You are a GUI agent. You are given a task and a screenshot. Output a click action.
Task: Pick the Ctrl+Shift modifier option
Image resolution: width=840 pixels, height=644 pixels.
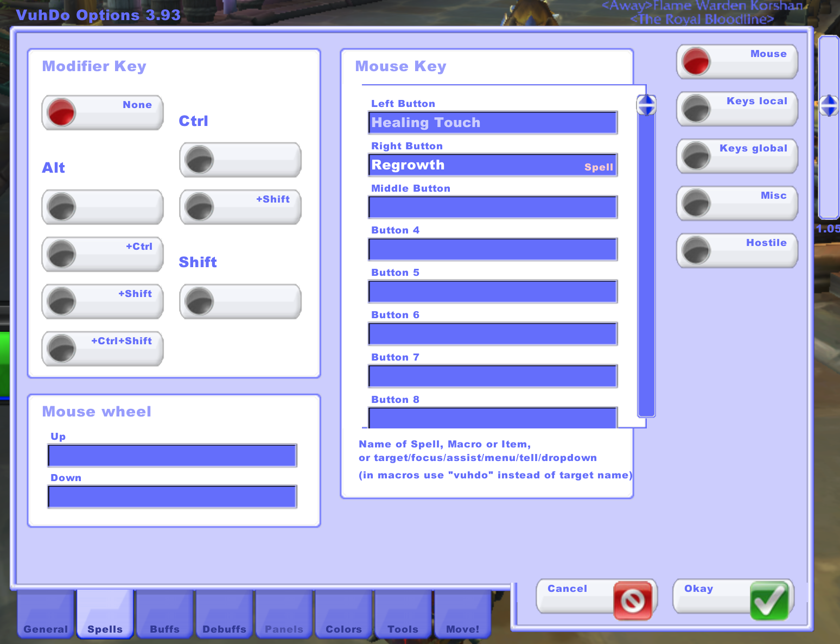(199, 207)
